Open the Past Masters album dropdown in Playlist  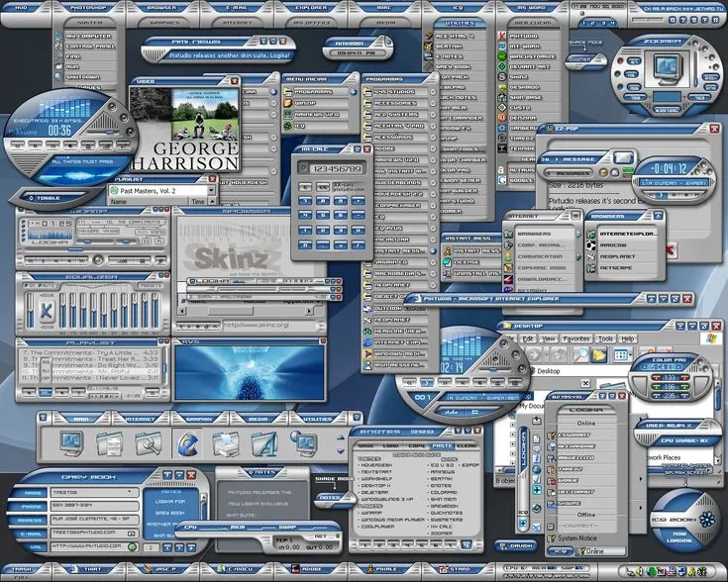[212, 190]
